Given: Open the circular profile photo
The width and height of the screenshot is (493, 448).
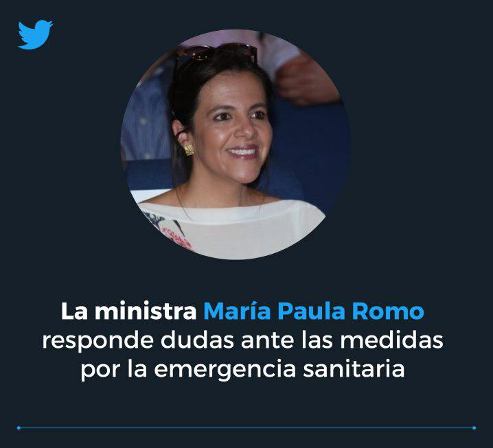Looking at the screenshot, I should click(x=236, y=145).
